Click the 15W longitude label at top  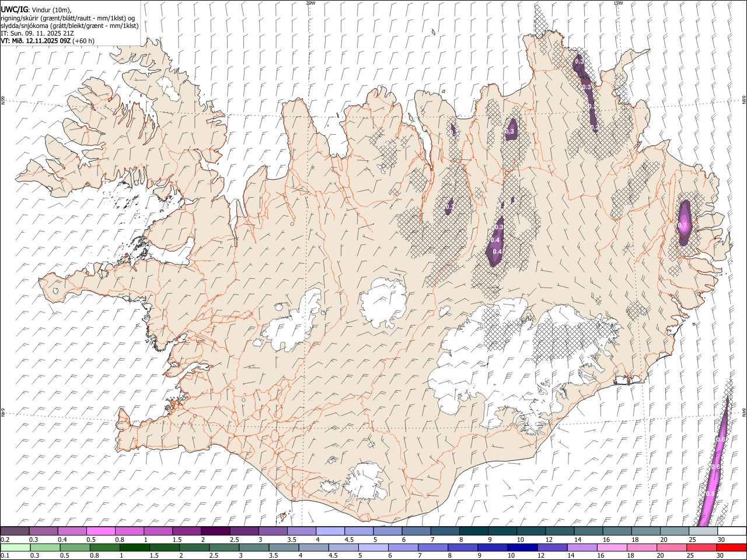(x=618, y=3)
